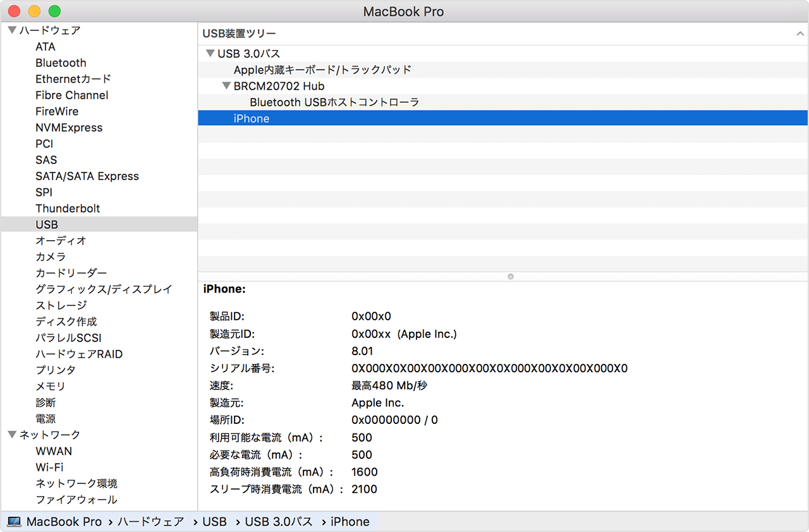The height and width of the screenshot is (532, 809).
Task: Click the bold iPhone: heading in details pane
Action: tap(224, 289)
